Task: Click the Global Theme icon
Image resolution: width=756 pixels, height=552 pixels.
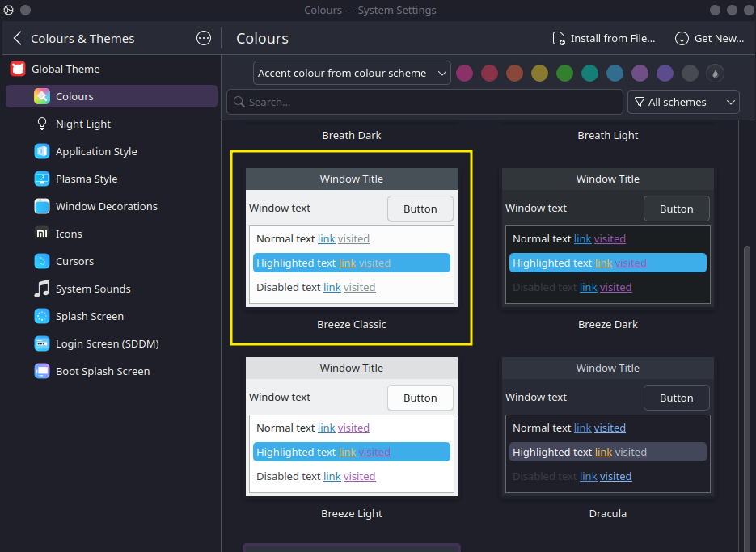Action: 18,69
